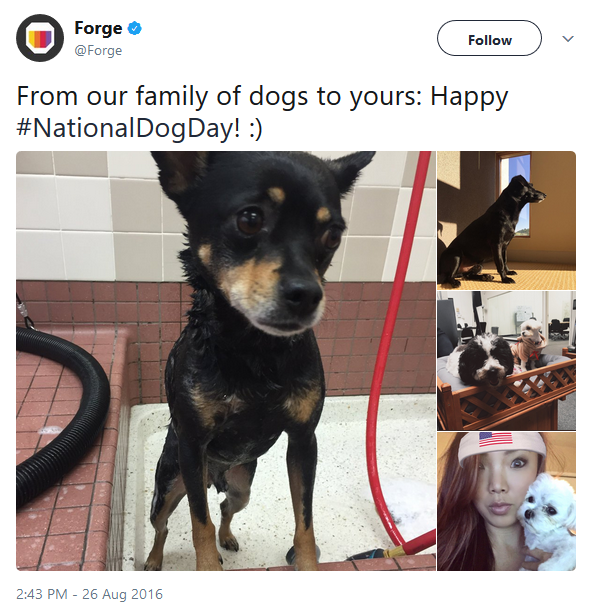595x609 pixels.
Task: Open the #NationalDogDay hashtag
Action: [x=128, y=128]
